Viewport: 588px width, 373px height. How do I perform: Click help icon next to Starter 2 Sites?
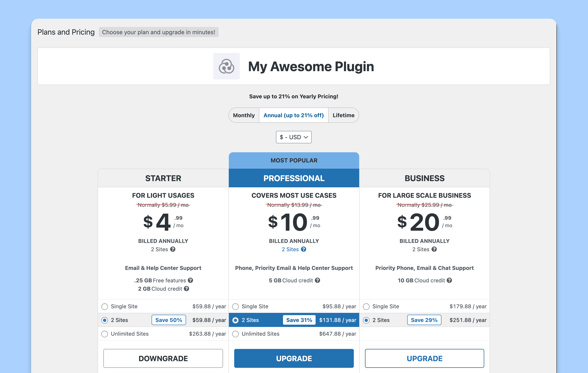tap(173, 249)
